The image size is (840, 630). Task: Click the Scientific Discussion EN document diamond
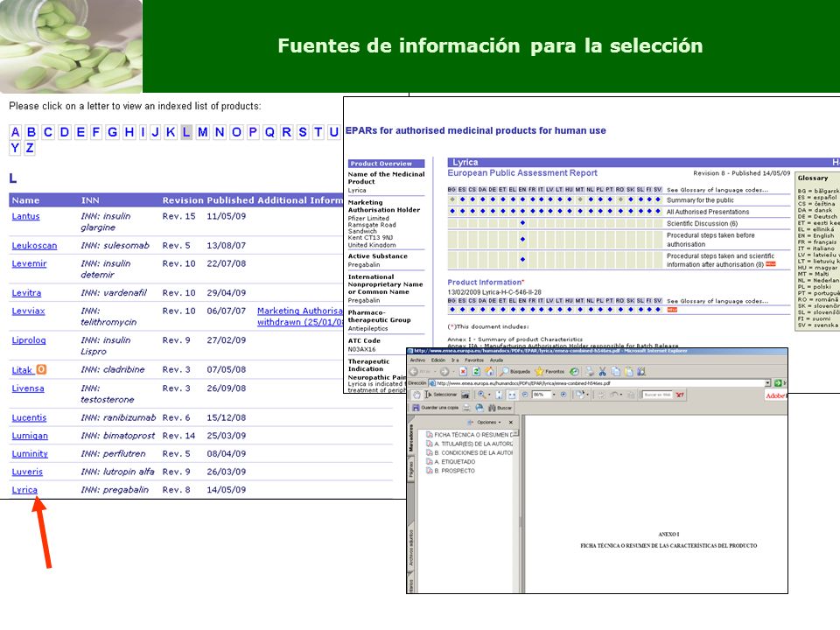click(x=522, y=223)
